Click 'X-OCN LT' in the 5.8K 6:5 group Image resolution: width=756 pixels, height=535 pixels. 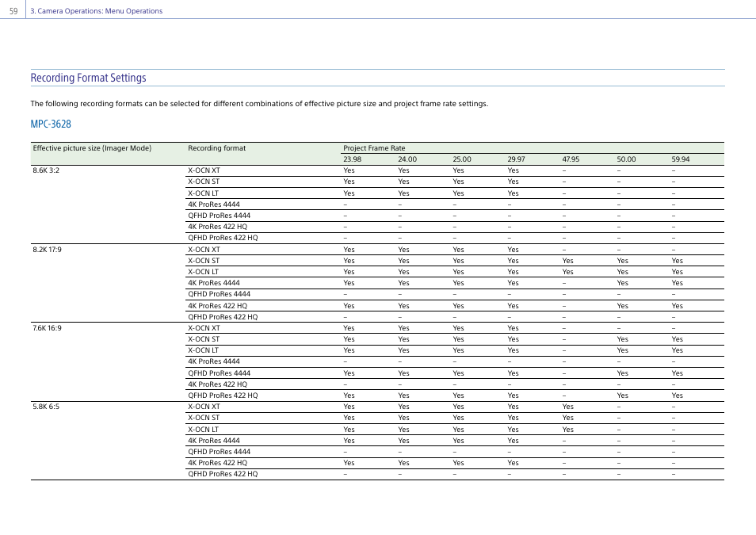click(x=204, y=430)
